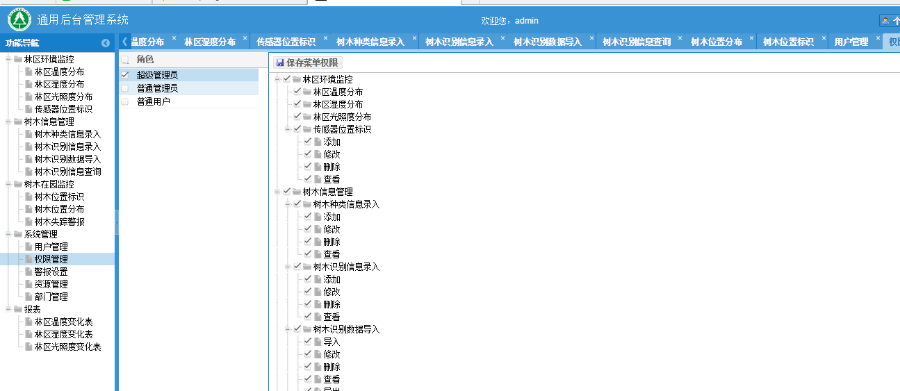Open 林区湿度变化表 from the navigation tree
Viewport: 900px width, 391px height.
63,334
